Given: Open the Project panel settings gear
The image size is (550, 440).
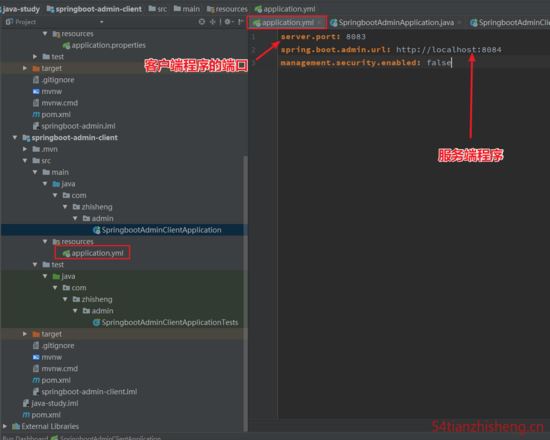Looking at the screenshot, I should tap(227, 22).
